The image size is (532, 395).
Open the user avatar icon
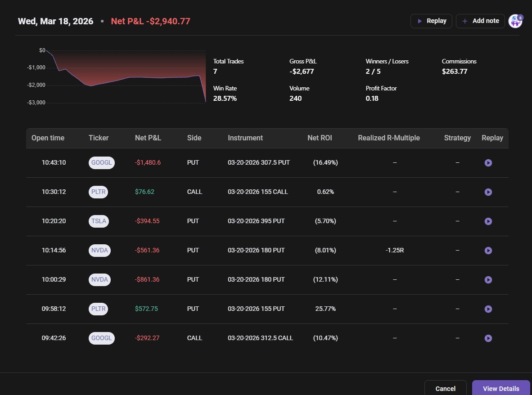click(515, 21)
